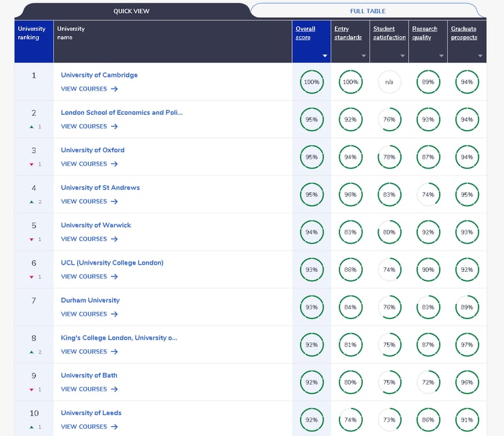Viewport: 504px width, 436px height.
Task: Click King's College's 97% graduate prospects circle
Action: pyautogui.click(x=467, y=345)
